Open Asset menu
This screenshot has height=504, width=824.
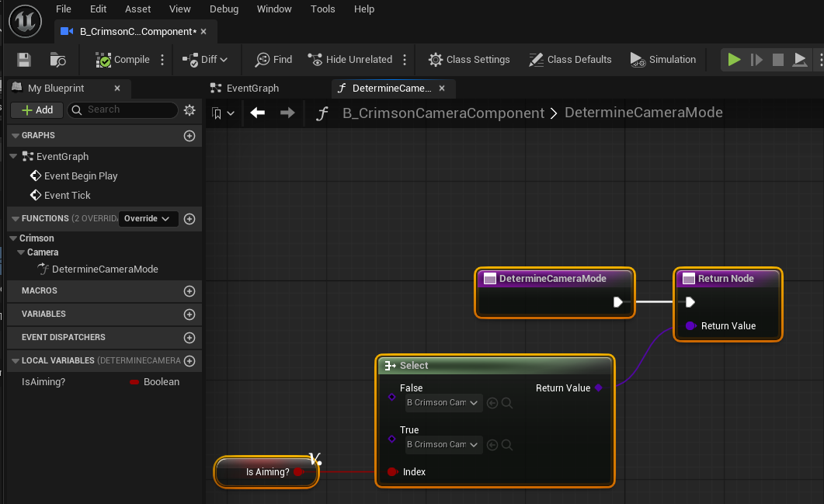tap(137, 9)
